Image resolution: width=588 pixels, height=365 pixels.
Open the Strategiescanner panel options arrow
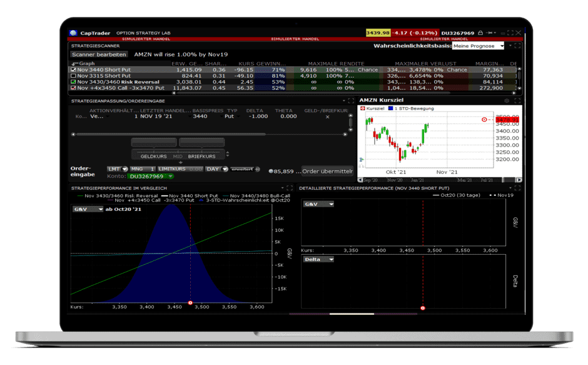click(510, 46)
